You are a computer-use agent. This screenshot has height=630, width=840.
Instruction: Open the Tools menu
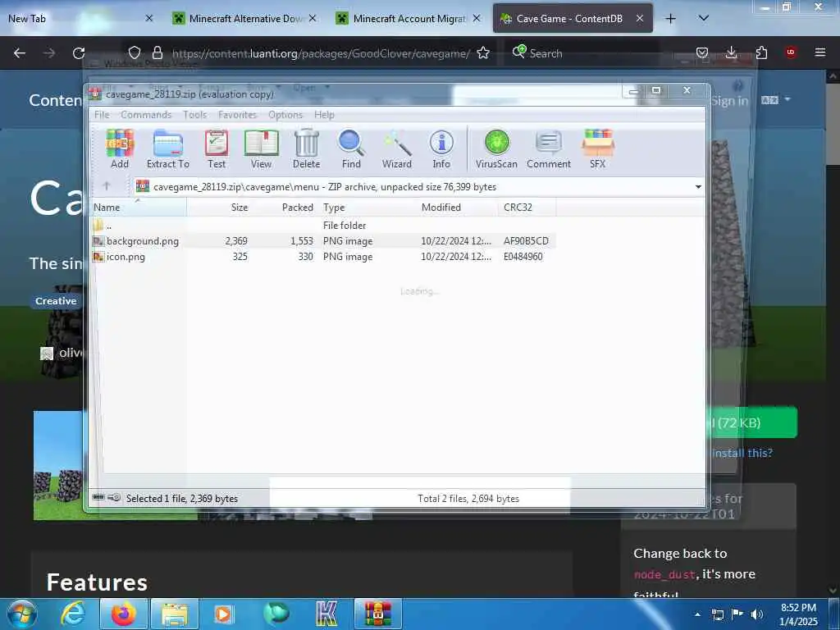coord(195,115)
